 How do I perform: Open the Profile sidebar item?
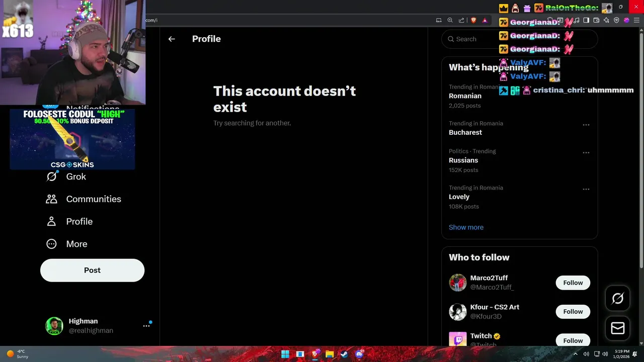[69, 221]
